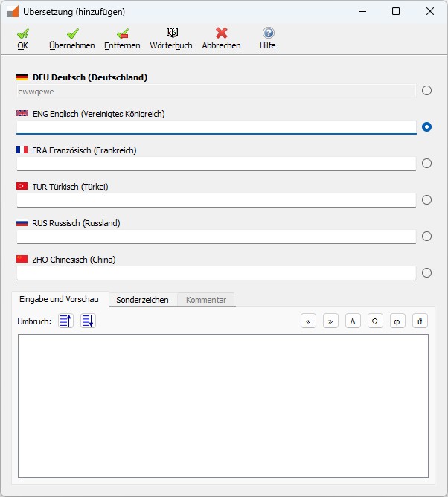Insert the Delta Δ symbol
The width and height of the screenshot is (448, 497).
pos(353,321)
